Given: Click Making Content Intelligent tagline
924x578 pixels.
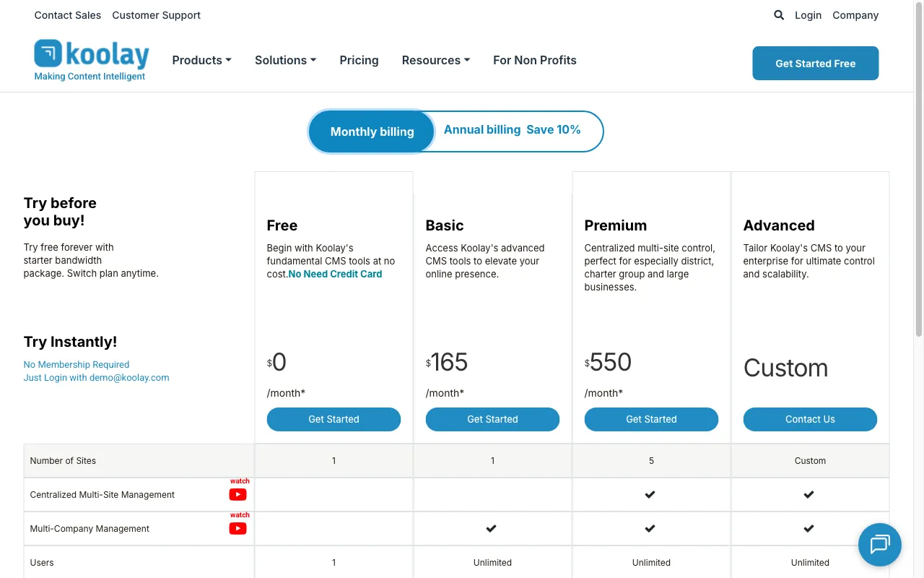Looking at the screenshot, I should click(x=90, y=76).
